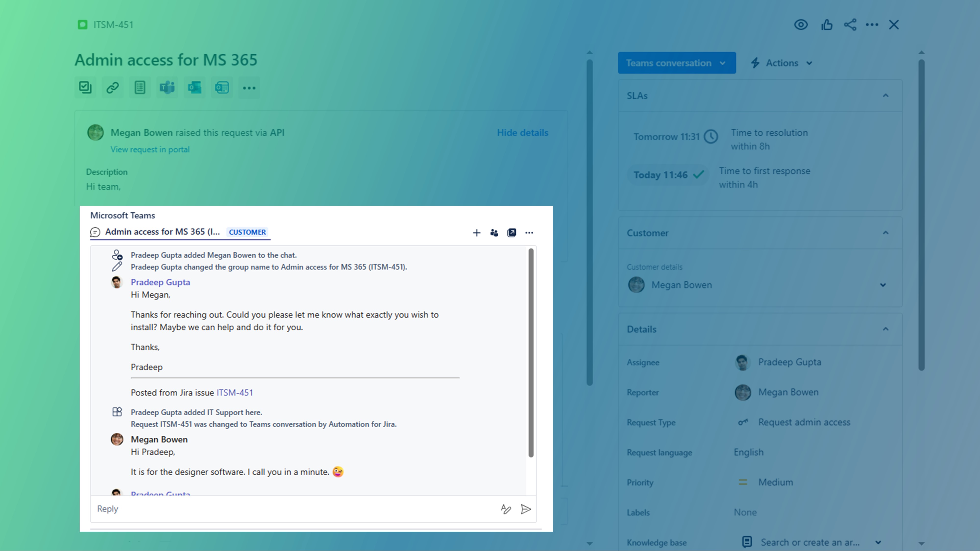Click the add member icon in Teams chat
The height and width of the screenshot is (551, 980).
(x=493, y=232)
